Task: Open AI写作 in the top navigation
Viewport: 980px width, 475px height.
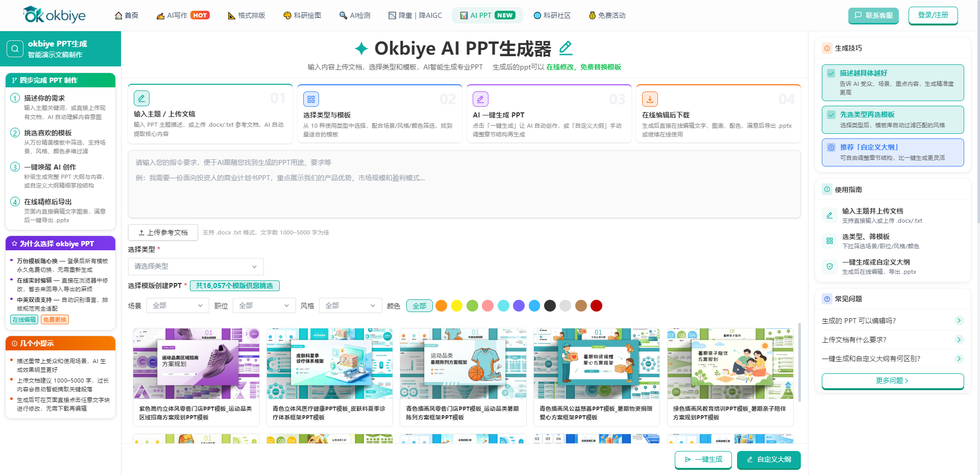Action: (183, 15)
